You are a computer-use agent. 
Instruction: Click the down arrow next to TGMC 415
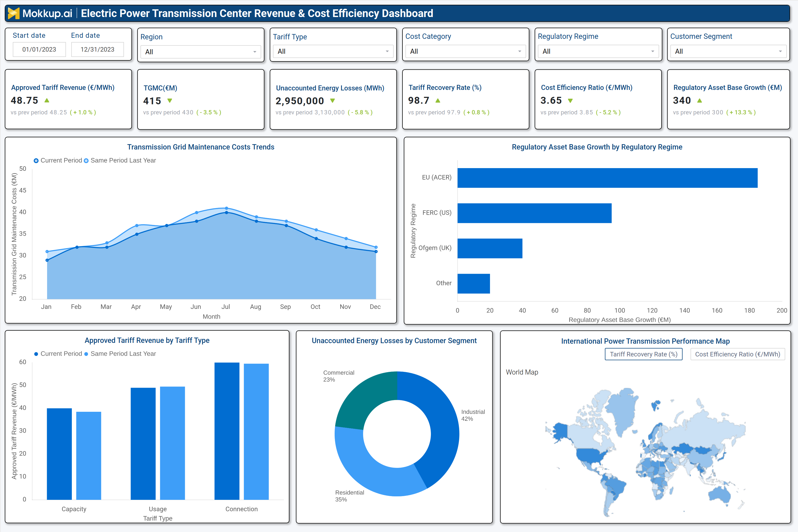click(x=170, y=101)
